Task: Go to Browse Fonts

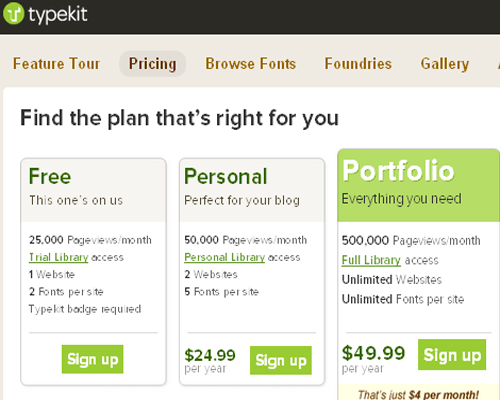Action: click(x=250, y=64)
